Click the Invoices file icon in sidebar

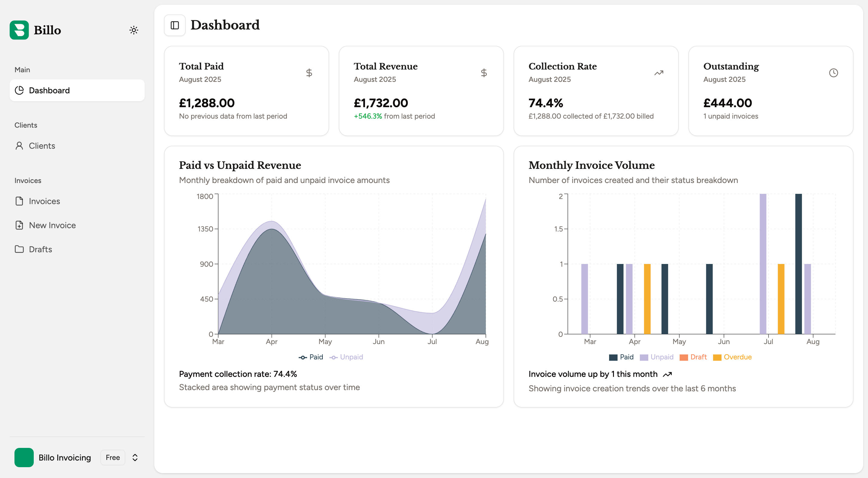[x=19, y=201]
